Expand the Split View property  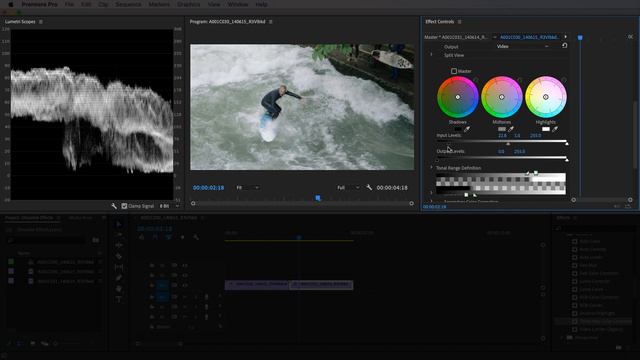431,54
